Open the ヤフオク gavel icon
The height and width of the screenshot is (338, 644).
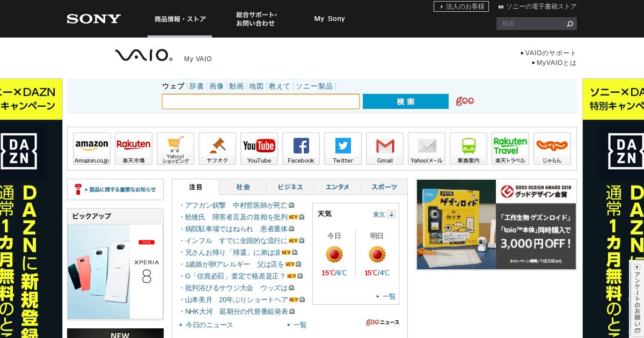click(x=217, y=149)
